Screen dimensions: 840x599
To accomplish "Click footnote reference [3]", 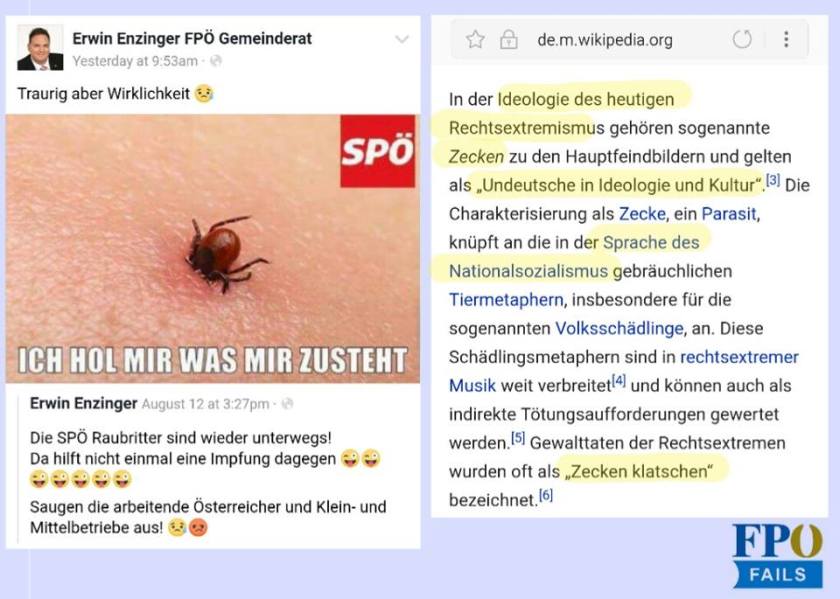I will point(772,180).
